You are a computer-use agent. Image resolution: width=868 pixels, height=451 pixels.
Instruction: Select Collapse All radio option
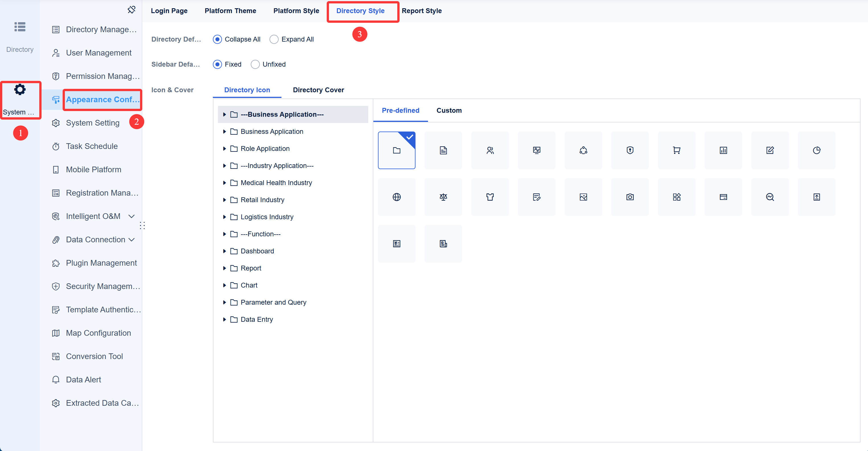[x=217, y=40]
